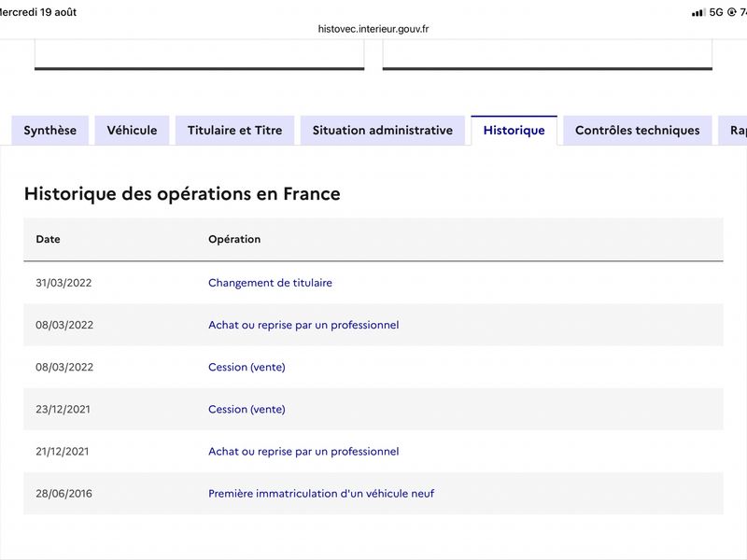Select the Historique tab
The image size is (747, 560).
point(514,130)
